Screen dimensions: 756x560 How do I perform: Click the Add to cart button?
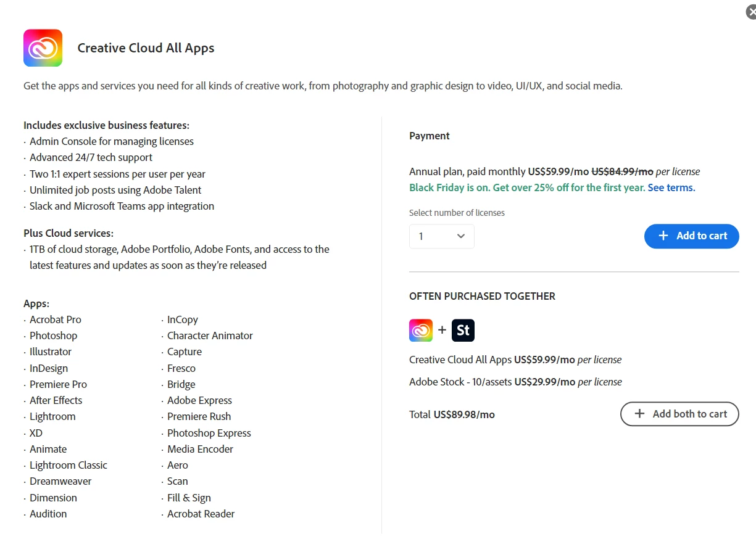point(692,236)
